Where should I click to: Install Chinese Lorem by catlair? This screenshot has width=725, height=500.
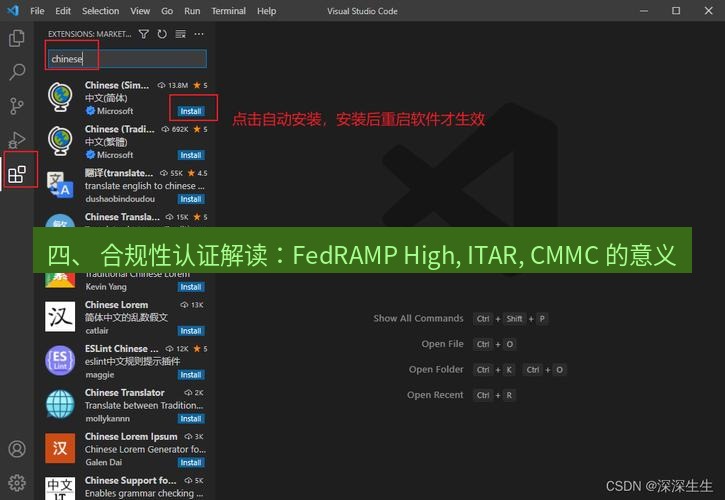point(191,331)
